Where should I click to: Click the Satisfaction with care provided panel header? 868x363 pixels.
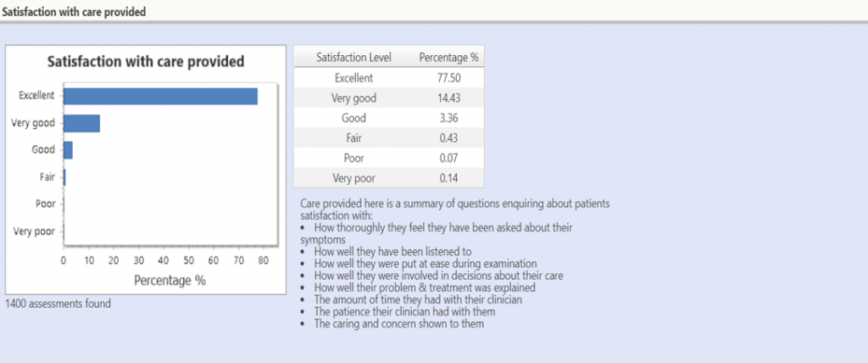click(75, 12)
